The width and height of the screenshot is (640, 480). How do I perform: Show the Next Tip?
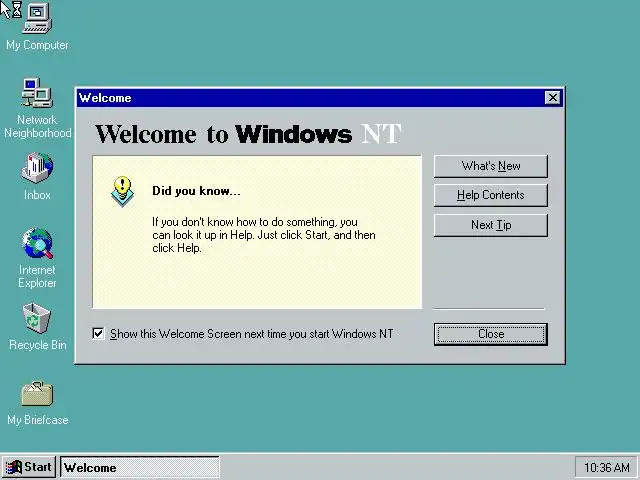pyautogui.click(x=491, y=225)
